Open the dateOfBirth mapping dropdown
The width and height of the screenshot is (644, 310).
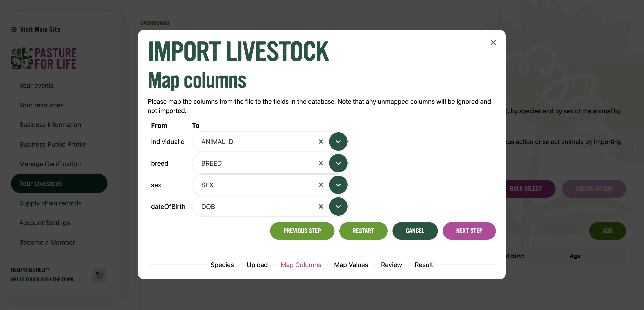pyautogui.click(x=338, y=206)
